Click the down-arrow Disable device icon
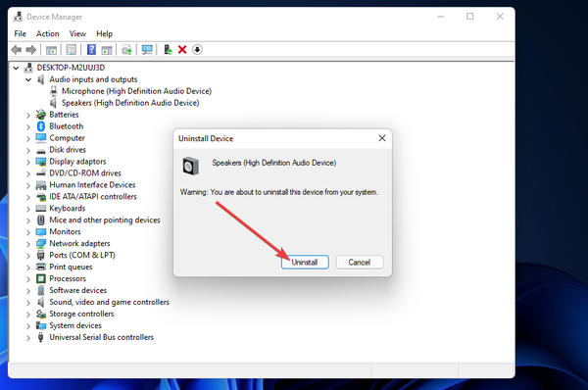Image resolution: width=588 pixels, height=390 pixels. [x=197, y=50]
